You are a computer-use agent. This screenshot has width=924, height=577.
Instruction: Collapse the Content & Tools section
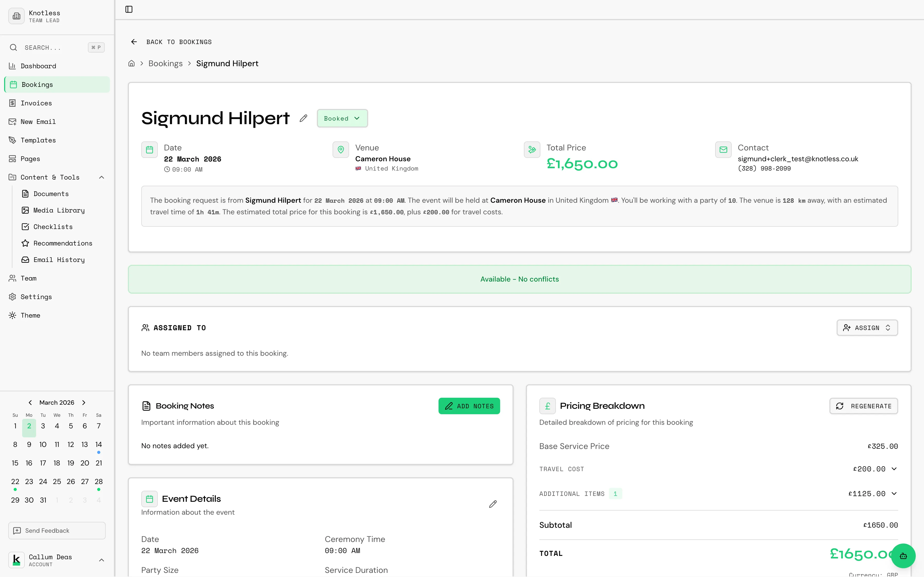[x=101, y=177]
